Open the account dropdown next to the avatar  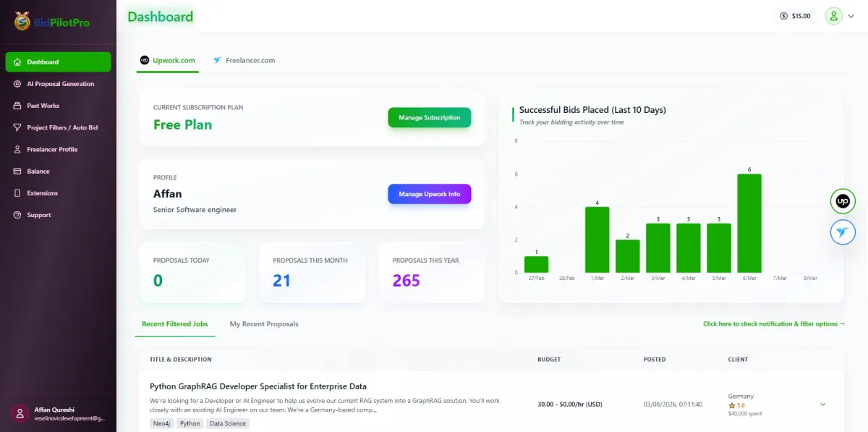(x=851, y=15)
